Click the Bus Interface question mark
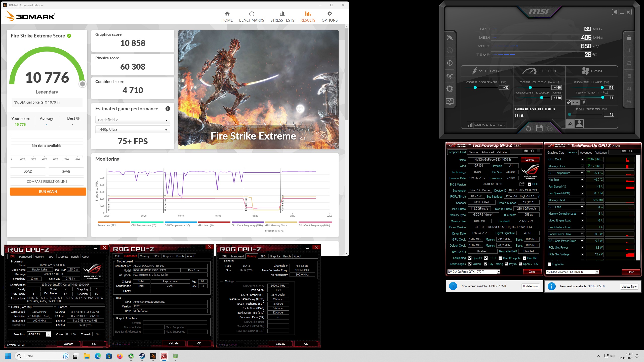644x362 pixels. pos(539,196)
